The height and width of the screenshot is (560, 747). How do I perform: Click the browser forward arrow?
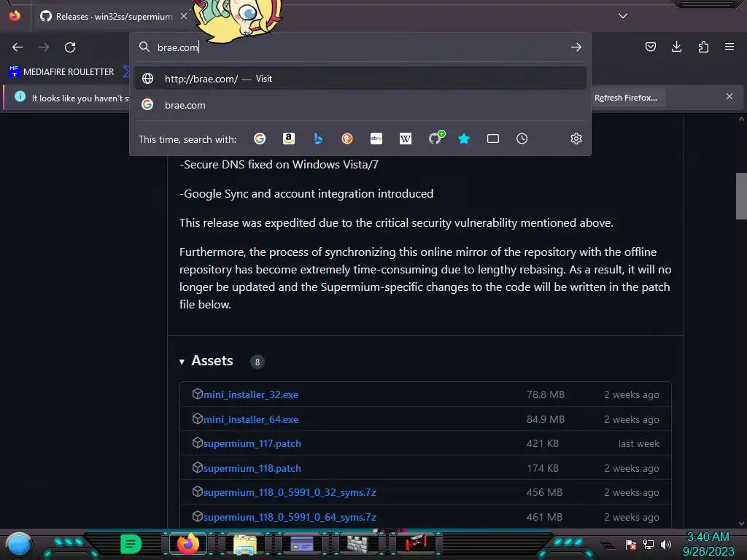(44, 47)
